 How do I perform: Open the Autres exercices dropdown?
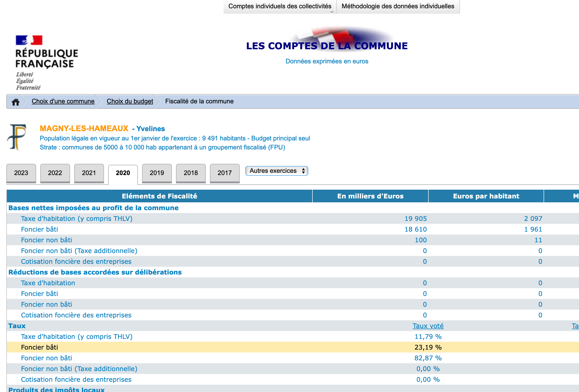(x=277, y=171)
